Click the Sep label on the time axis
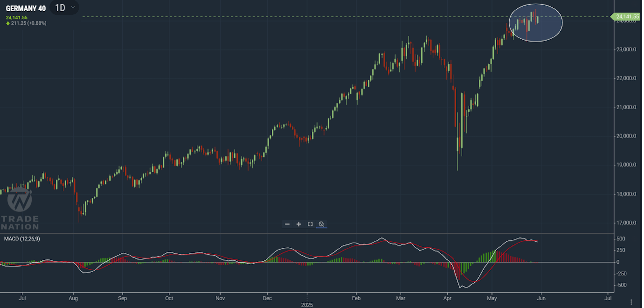 (122, 298)
